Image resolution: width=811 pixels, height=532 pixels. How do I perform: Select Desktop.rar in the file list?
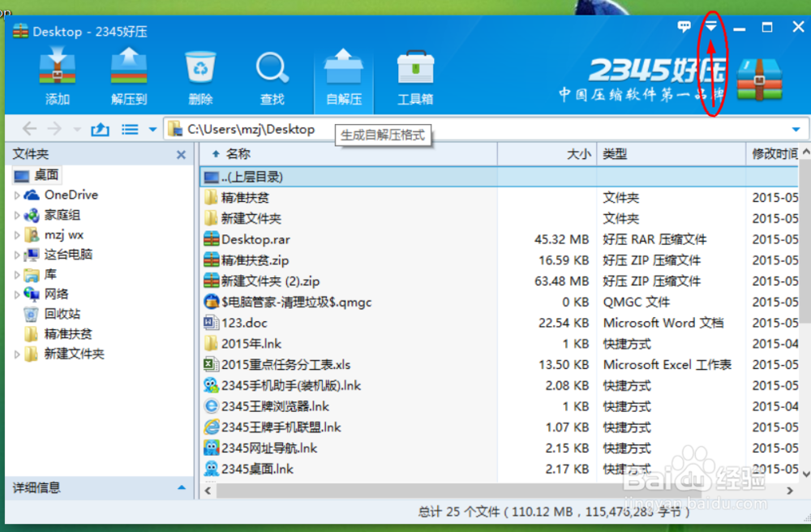point(499,239)
